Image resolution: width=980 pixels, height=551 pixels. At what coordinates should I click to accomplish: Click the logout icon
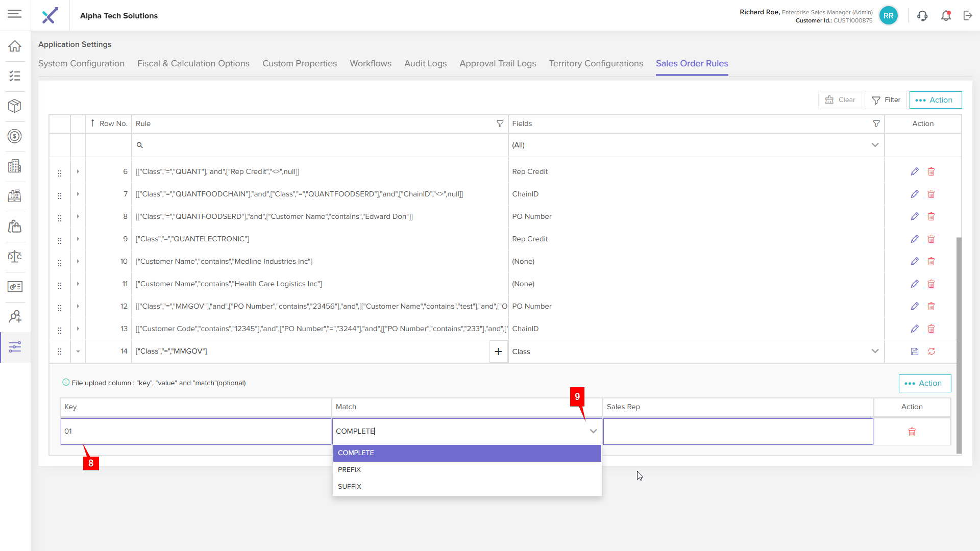[968, 16]
